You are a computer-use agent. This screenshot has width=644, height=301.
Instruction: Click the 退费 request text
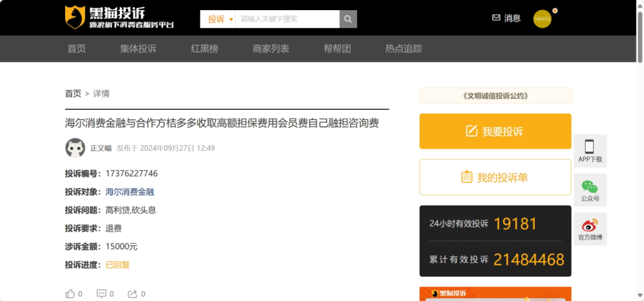tap(113, 229)
